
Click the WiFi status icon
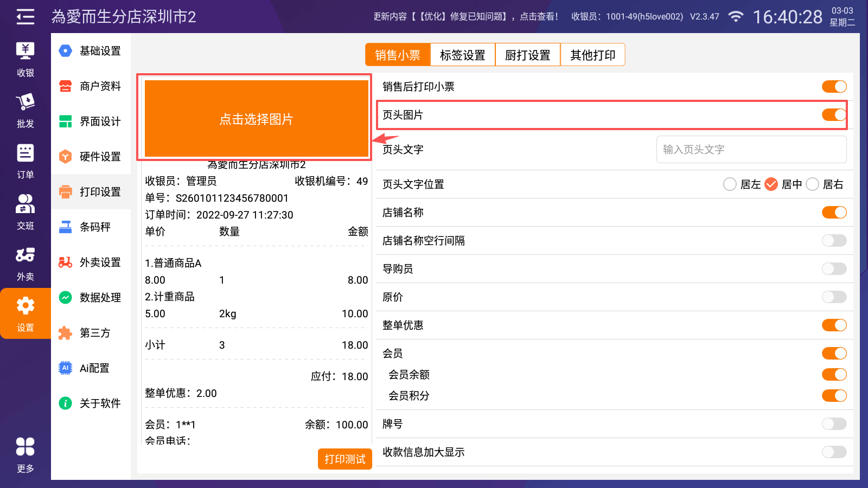pos(736,17)
